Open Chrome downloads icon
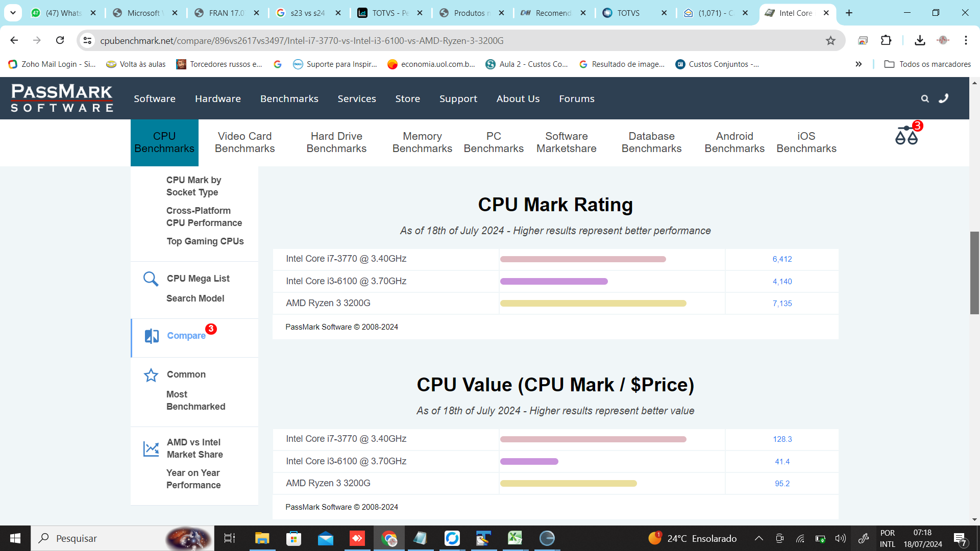980x551 pixels. tap(920, 40)
